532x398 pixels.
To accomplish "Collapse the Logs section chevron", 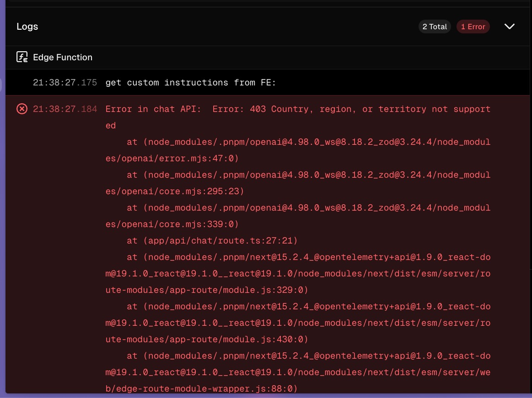I will pos(509,27).
